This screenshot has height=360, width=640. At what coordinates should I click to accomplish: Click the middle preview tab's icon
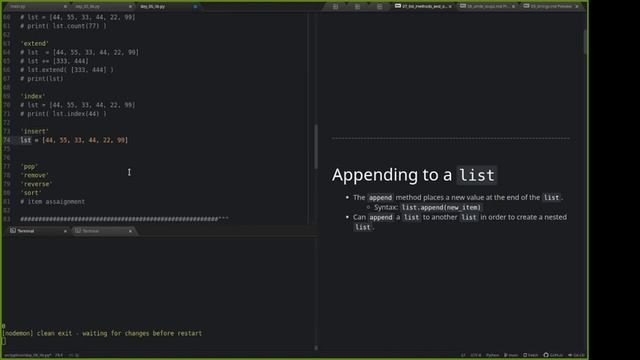(x=463, y=6)
